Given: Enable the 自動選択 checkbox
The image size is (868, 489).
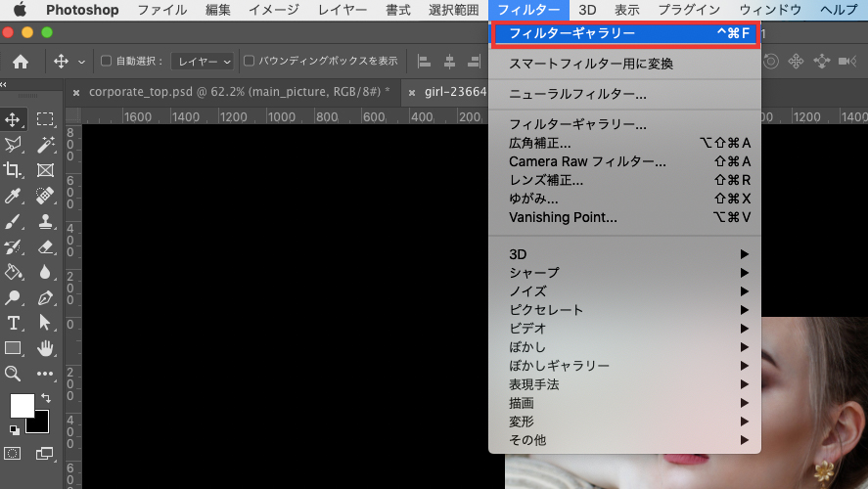Looking at the screenshot, I should pos(106,61).
